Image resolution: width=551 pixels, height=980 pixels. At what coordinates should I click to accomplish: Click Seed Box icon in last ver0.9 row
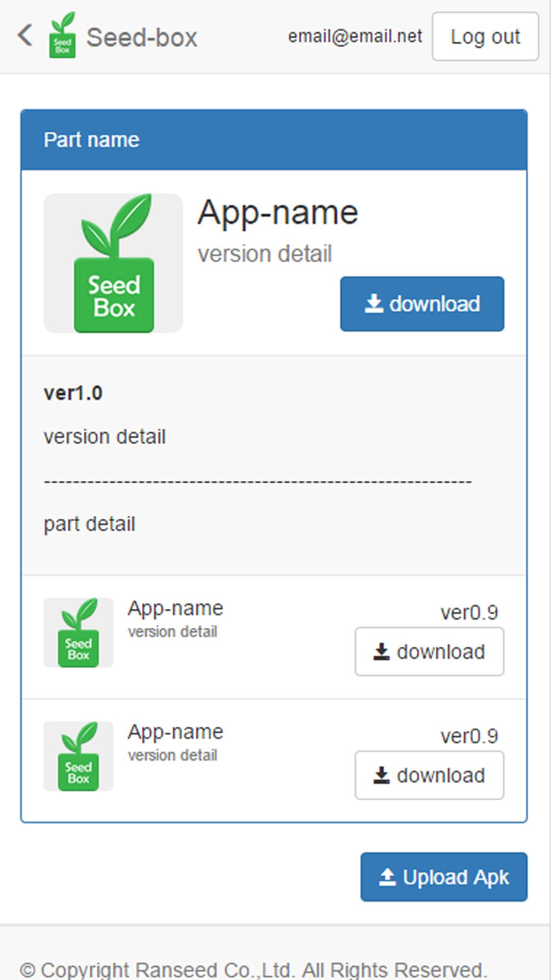point(79,756)
